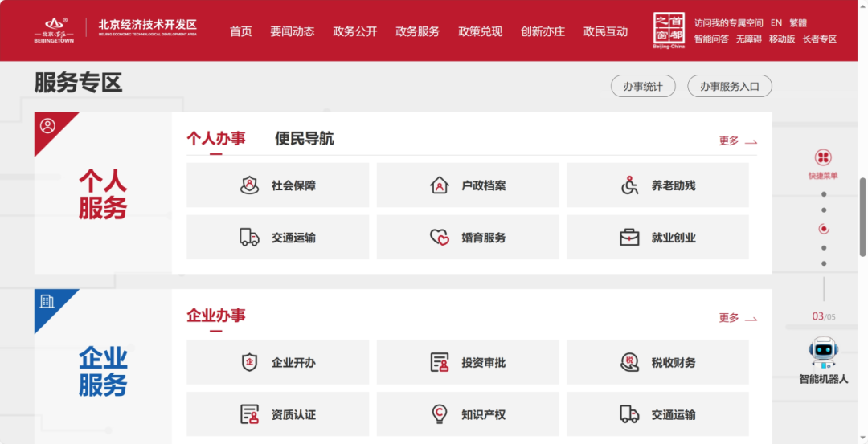
Task: Click the 企业开办 shield icon
Action: click(x=249, y=363)
